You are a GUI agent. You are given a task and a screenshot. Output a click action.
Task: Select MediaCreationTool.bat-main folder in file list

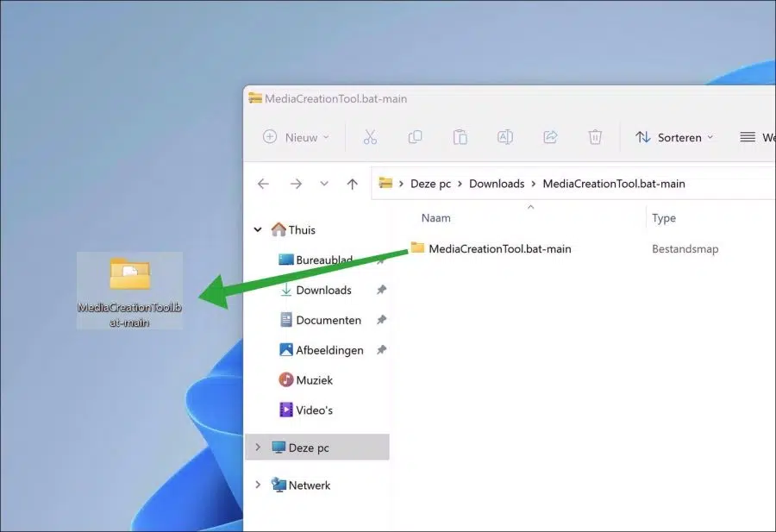[x=500, y=249]
